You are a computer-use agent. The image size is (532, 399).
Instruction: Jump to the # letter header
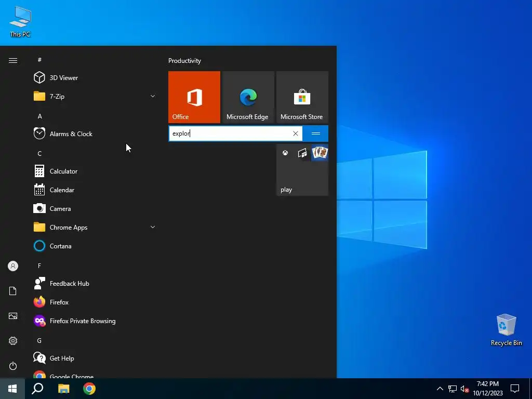click(x=39, y=60)
